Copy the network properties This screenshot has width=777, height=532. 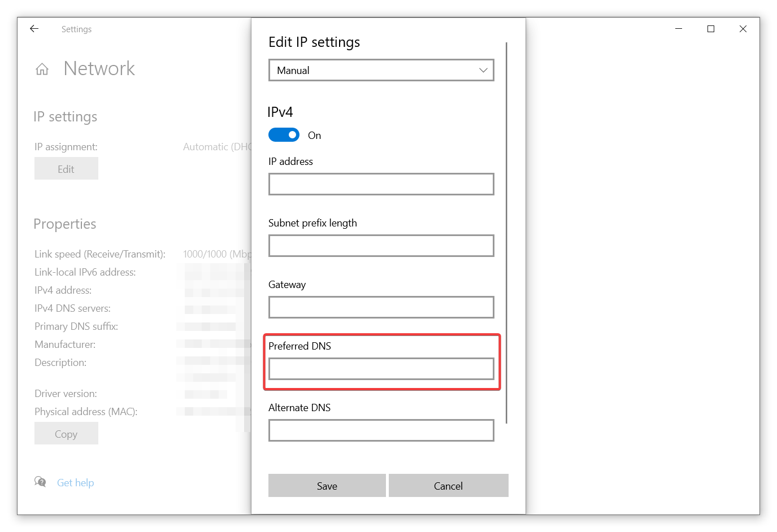[x=66, y=434]
